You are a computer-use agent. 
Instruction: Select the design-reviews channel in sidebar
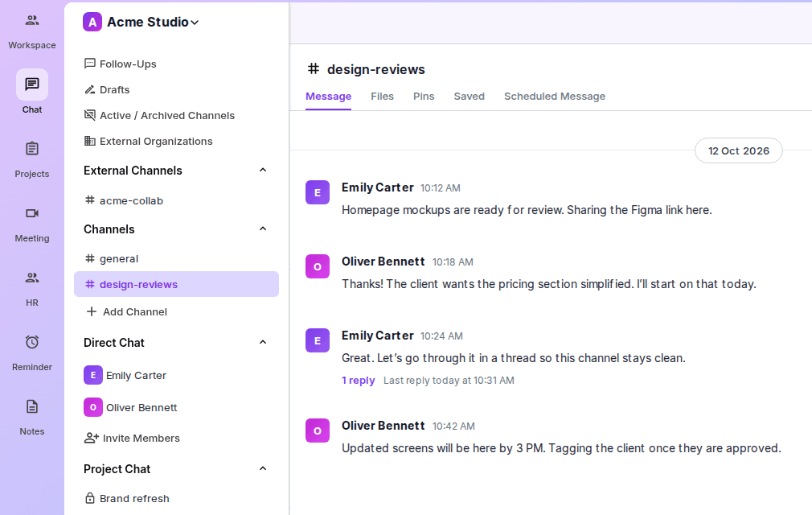[x=176, y=284]
